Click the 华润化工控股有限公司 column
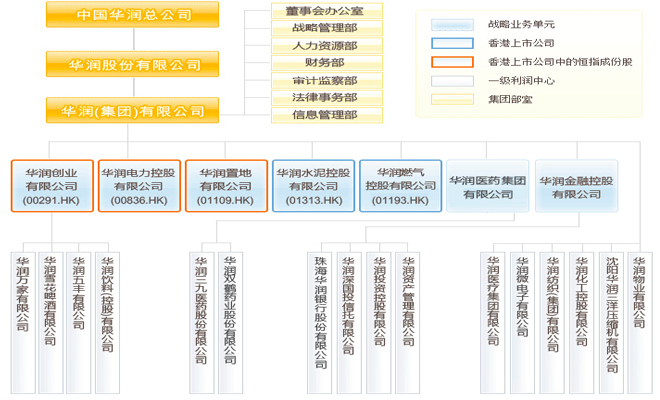 pos(582,323)
